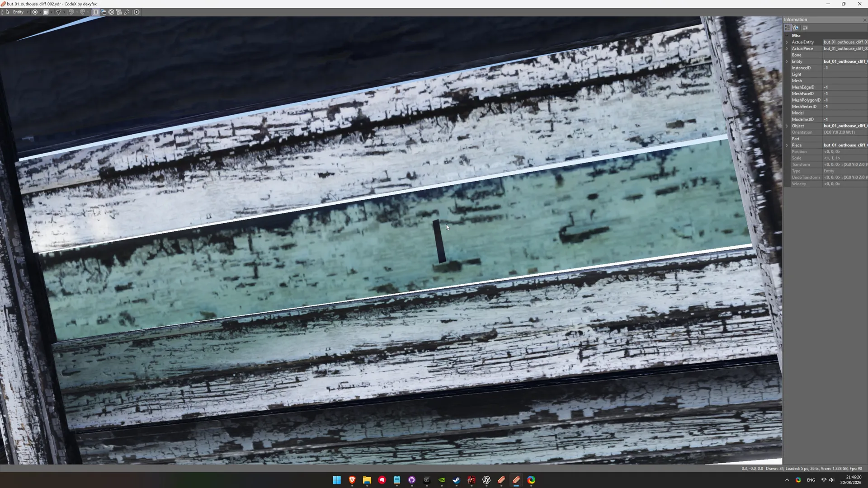The image size is (868, 488).
Task: Click the undo arrow icon
Action: pyautogui.click(x=71, y=12)
